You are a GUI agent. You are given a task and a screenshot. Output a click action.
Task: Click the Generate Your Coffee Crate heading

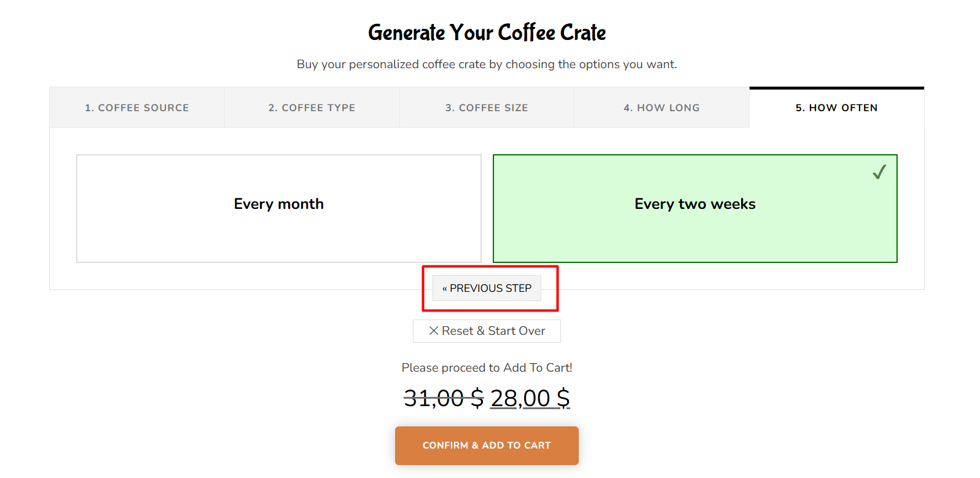point(487,33)
